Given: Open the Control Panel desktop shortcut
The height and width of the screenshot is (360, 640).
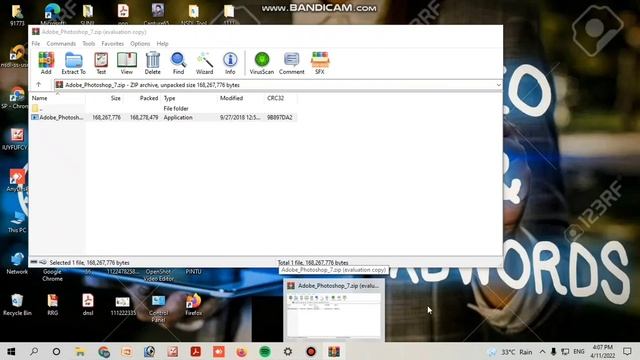Looking at the screenshot, I should [x=158, y=308].
